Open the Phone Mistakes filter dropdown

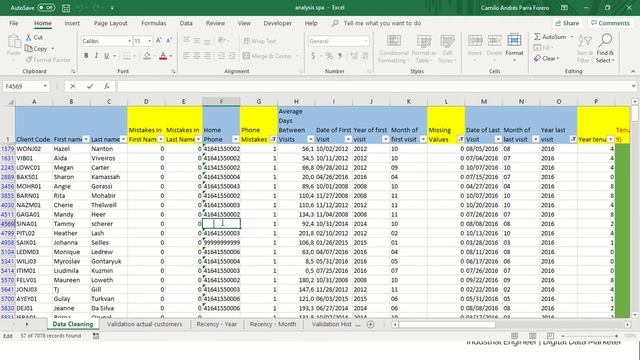point(273,139)
